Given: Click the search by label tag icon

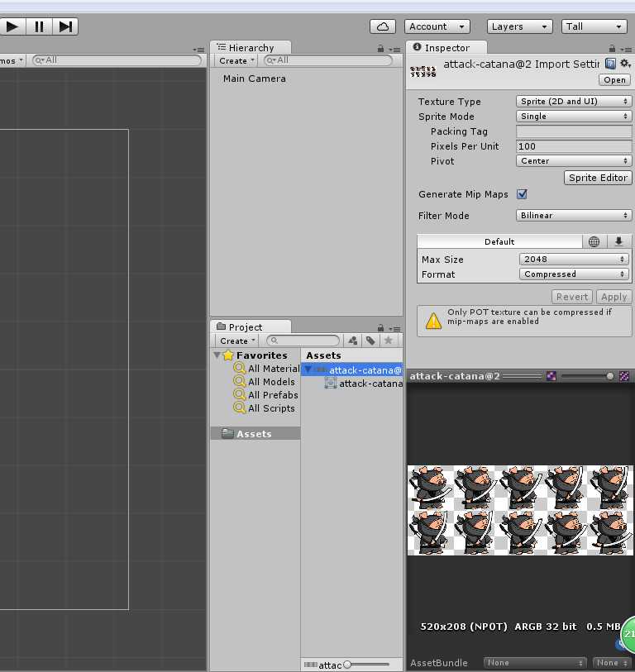Looking at the screenshot, I should pyautogui.click(x=370, y=341).
